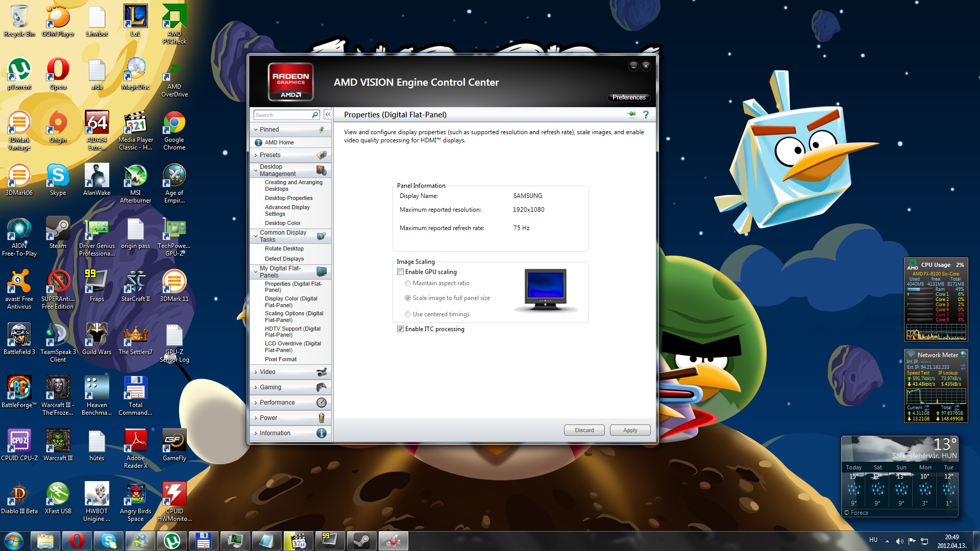The height and width of the screenshot is (551, 980).
Task: Collapse Desktop Management section
Action: [290, 170]
